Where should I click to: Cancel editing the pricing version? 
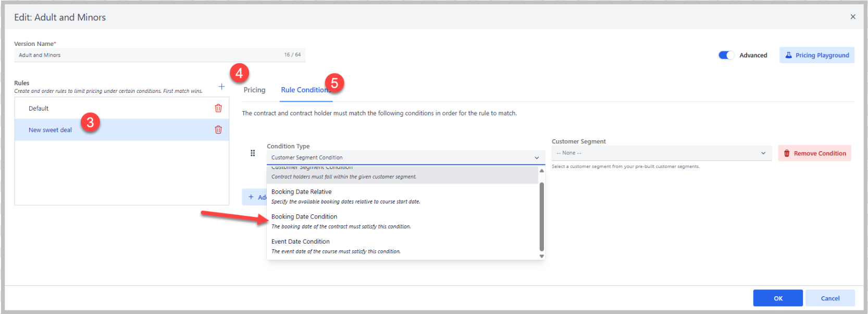coord(829,298)
